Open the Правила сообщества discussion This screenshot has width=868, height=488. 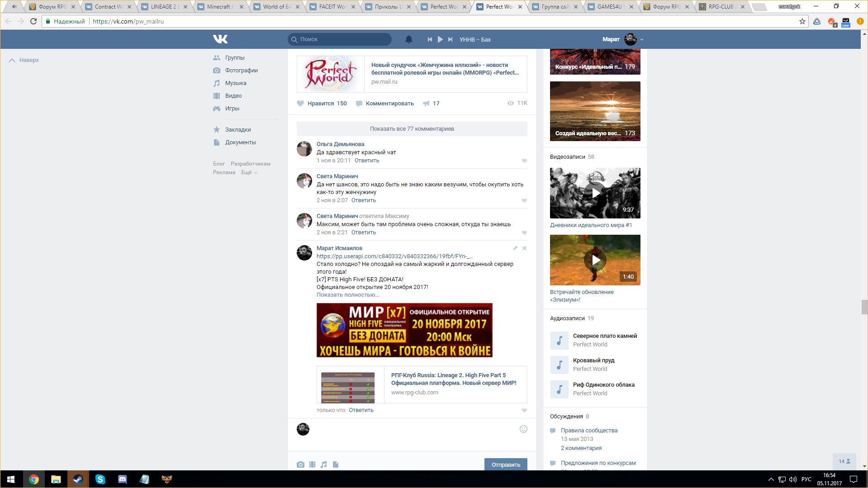click(x=589, y=430)
